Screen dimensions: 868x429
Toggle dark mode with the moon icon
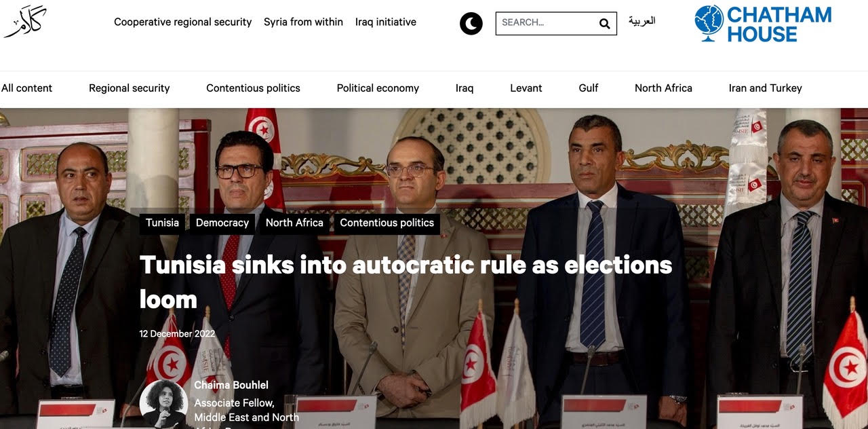click(x=471, y=24)
